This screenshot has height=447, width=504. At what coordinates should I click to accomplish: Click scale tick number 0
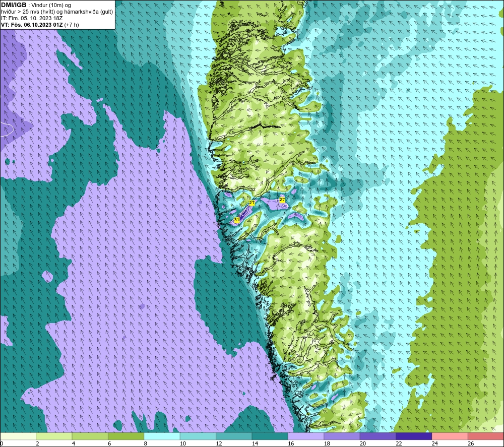point(2,443)
